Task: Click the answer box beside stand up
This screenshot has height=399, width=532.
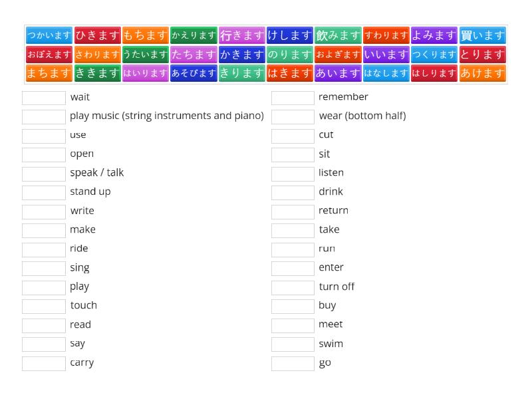Action: pyautogui.click(x=43, y=192)
